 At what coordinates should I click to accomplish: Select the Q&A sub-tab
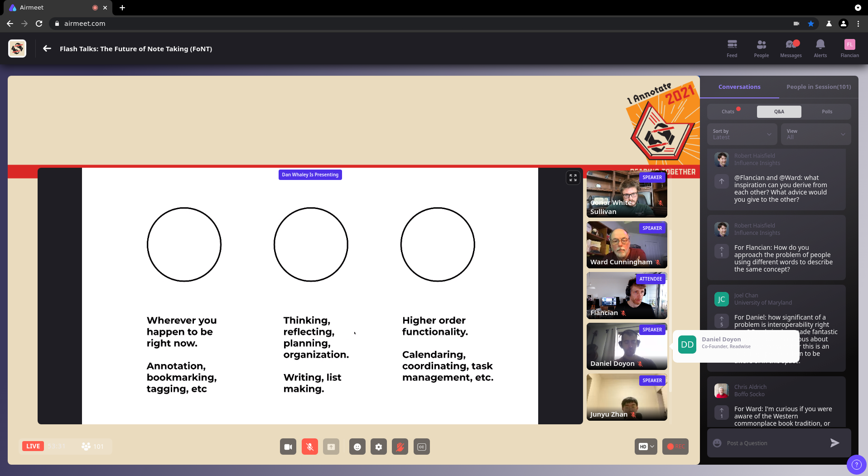coord(779,112)
